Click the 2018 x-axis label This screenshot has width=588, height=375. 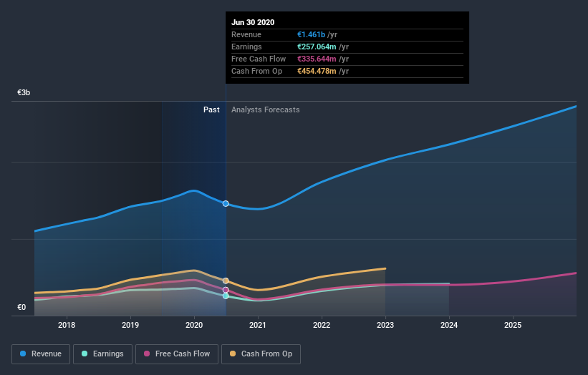click(x=67, y=325)
